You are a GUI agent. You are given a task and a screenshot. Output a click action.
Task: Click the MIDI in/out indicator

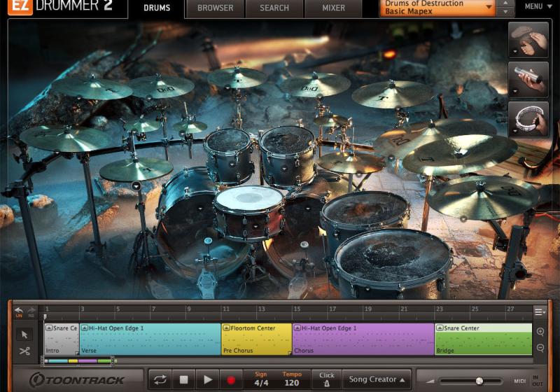(528, 381)
